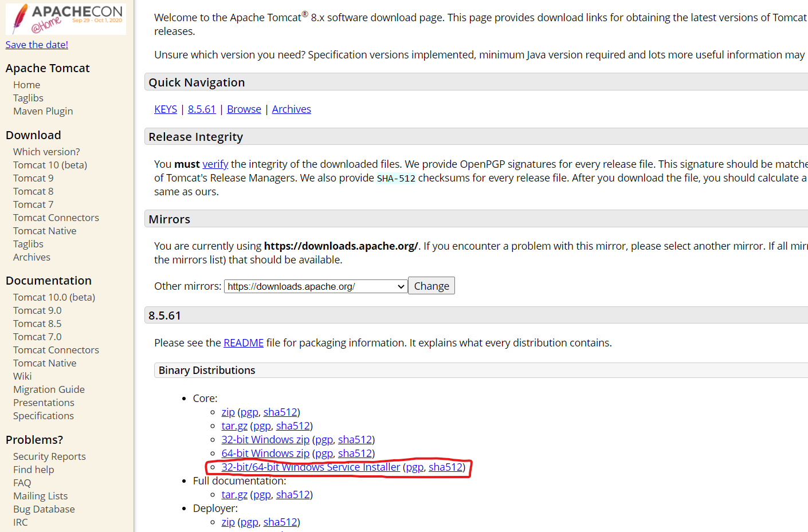Viewport: 808px width, 532px height.
Task: Open pgp signature for Core tar.gz
Action: [262, 426]
